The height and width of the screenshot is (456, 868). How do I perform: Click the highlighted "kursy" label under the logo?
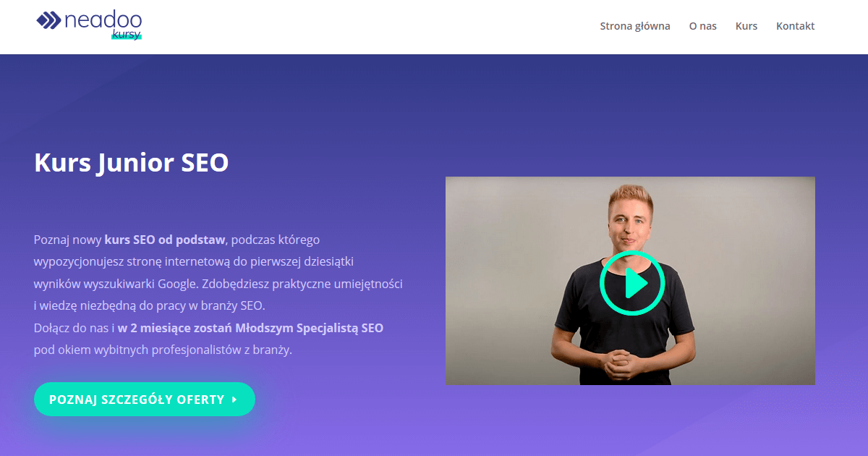pos(127,34)
